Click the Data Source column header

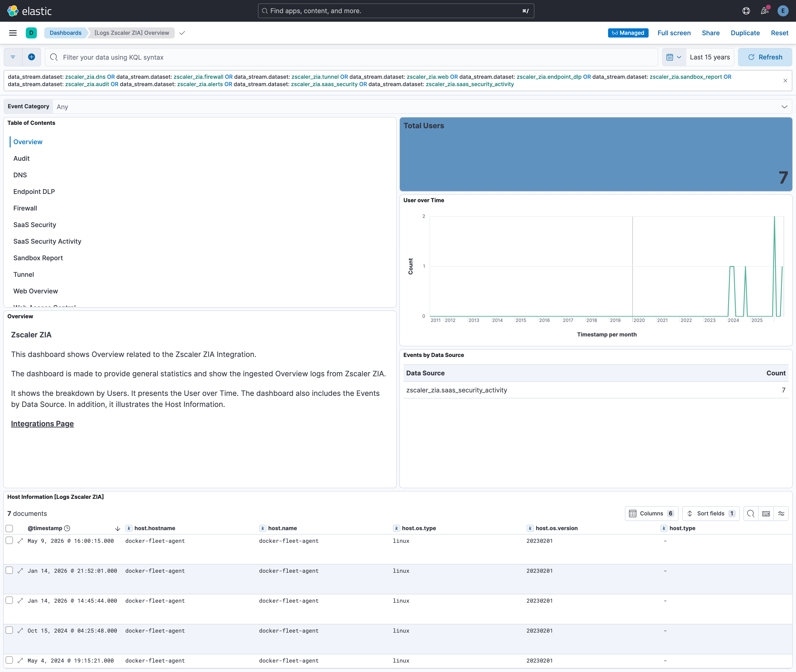[425, 373]
